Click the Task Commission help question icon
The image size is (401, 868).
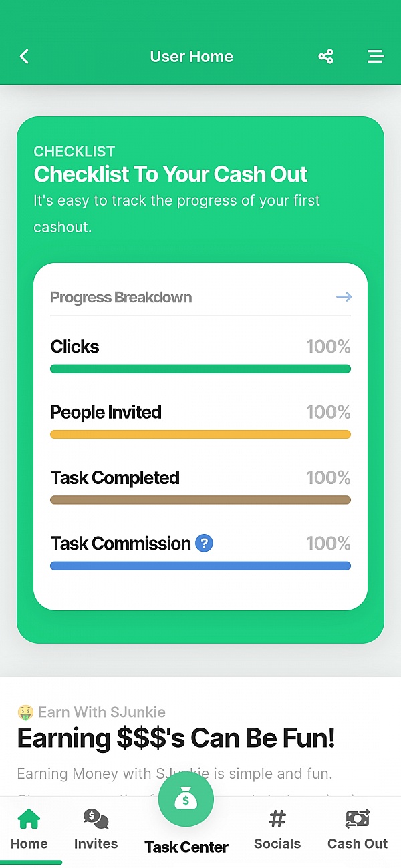point(204,544)
